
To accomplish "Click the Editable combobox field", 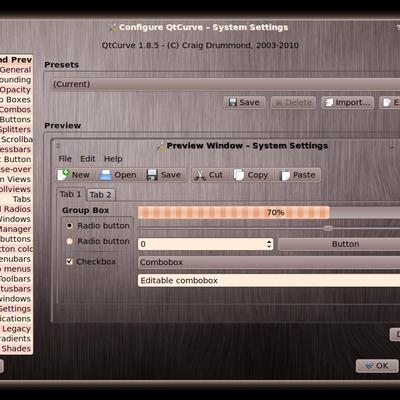I will [269, 281].
